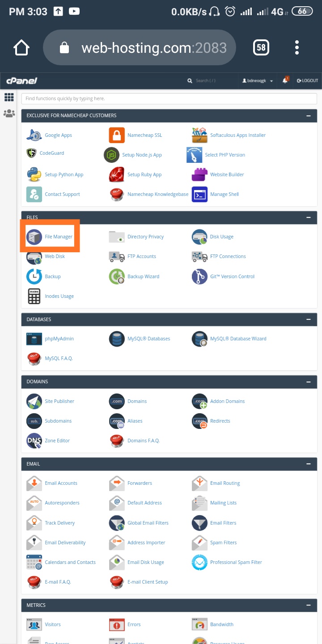Open the CodeGuard shield icon

click(x=31, y=153)
